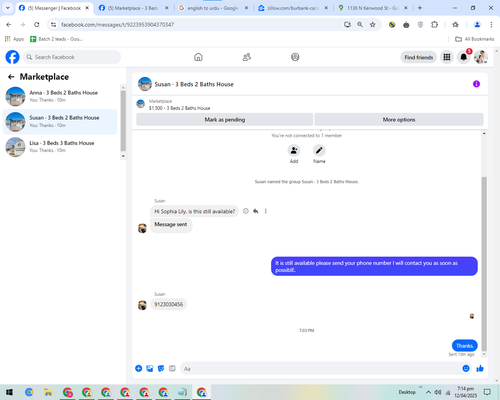Open more actions for Susan's message
The width and height of the screenshot is (500, 400).
pos(266,211)
